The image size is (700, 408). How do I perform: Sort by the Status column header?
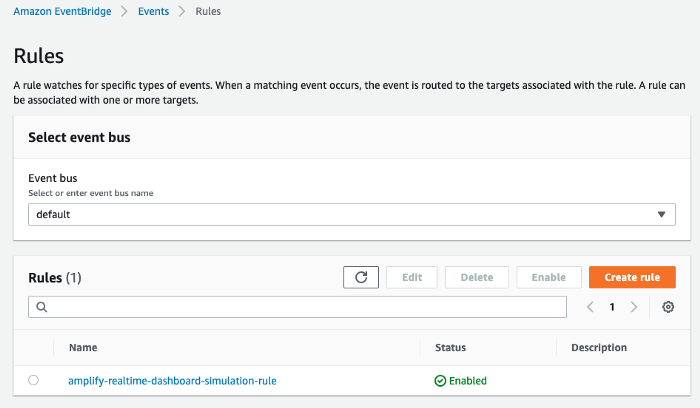coord(450,348)
